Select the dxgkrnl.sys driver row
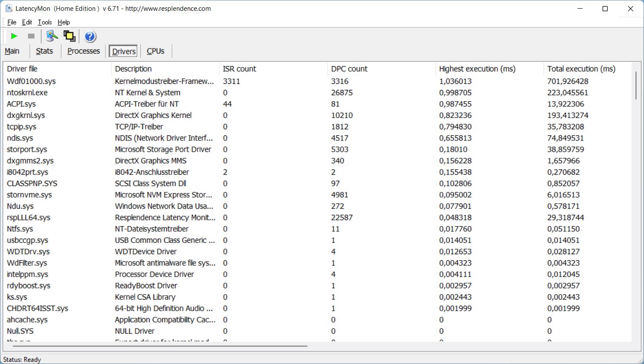Viewport: 644px width, 364px height. [26, 115]
